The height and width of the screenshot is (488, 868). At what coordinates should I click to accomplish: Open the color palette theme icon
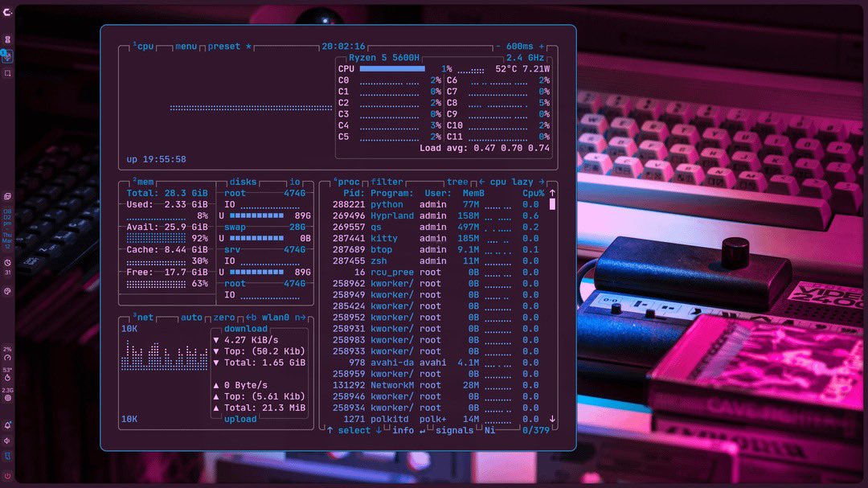7,291
